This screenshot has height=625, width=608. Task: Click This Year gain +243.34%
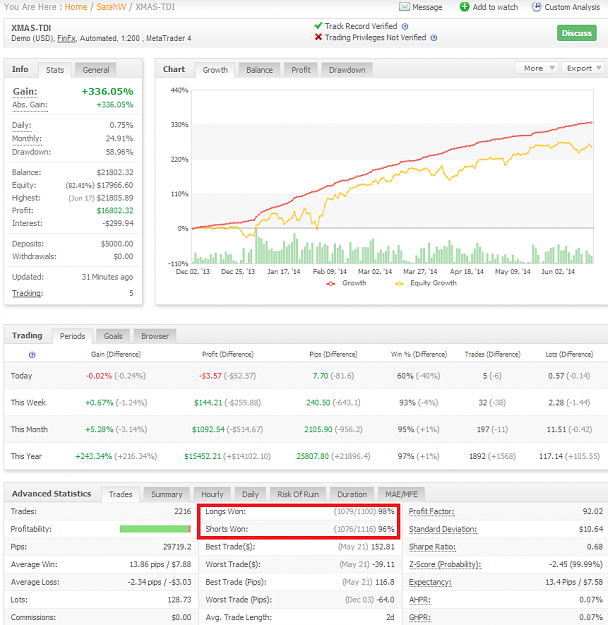tap(94, 456)
